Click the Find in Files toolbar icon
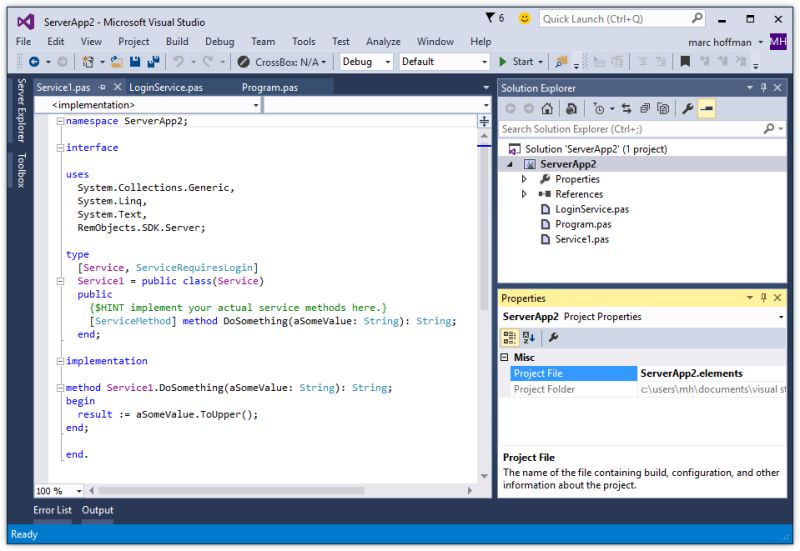This screenshot has height=551, width=800. (x=561, y=62)
